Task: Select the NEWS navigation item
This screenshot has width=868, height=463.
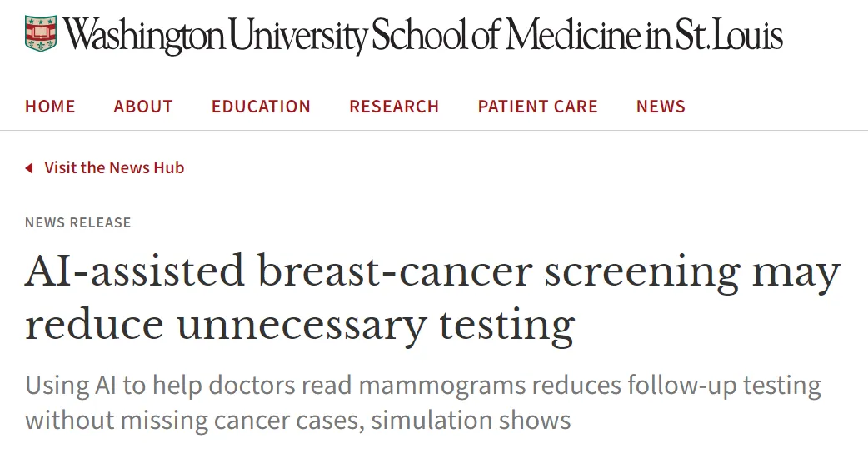Action: point(661,107)
